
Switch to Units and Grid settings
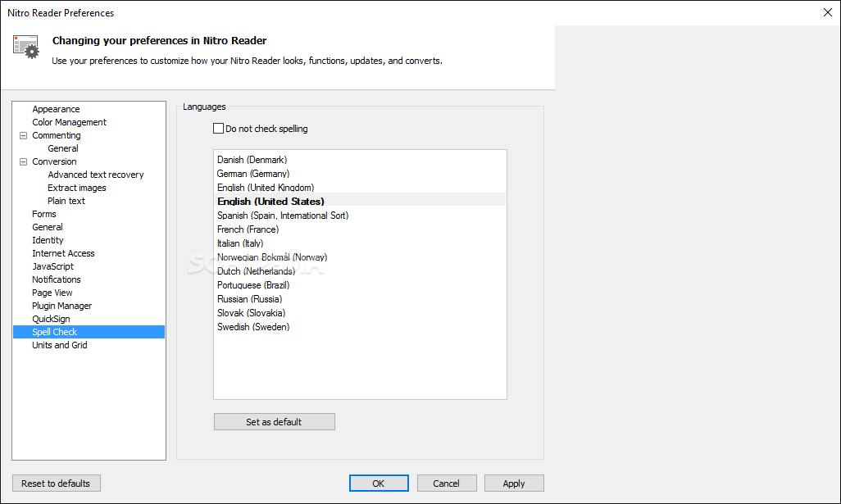pos(59,345)
